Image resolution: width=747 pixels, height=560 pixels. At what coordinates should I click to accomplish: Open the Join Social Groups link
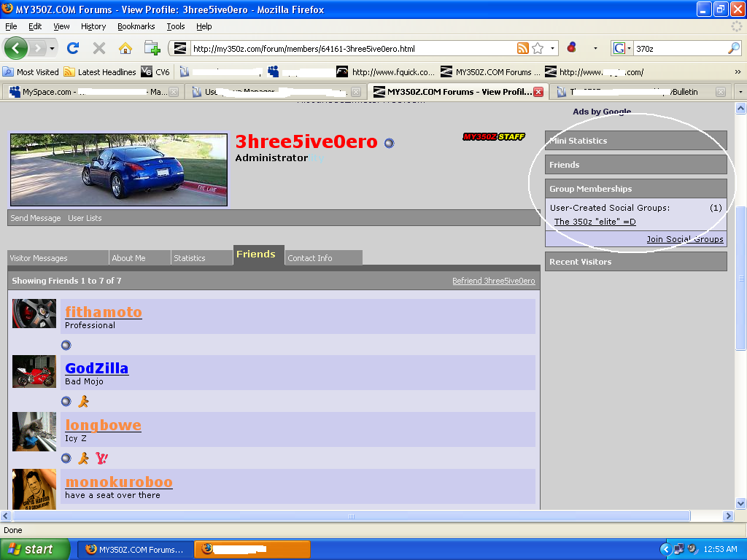(x=684, y=239)
